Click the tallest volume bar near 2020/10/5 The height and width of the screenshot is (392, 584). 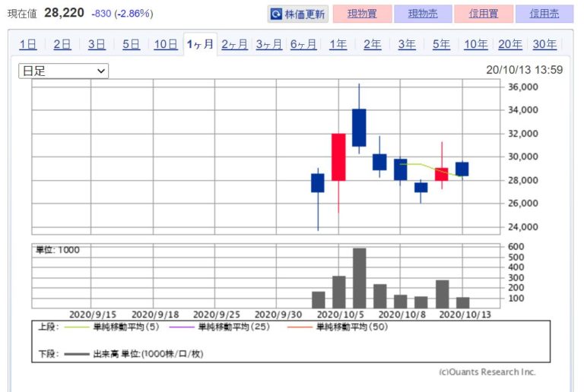coord(360,278)
